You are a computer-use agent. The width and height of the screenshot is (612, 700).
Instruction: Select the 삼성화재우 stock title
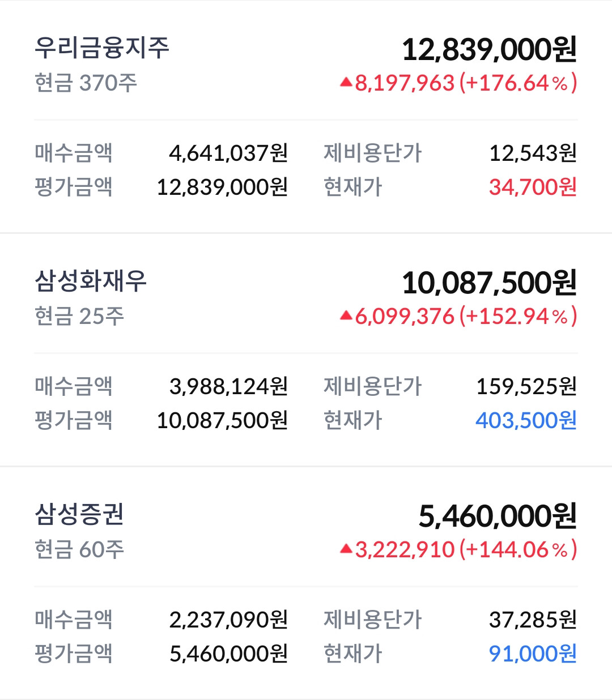91,281
